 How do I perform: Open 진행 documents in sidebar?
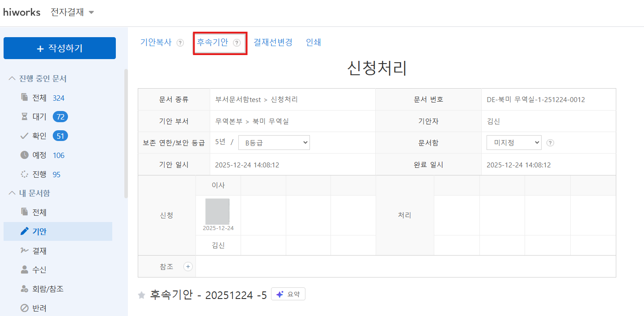39,175
